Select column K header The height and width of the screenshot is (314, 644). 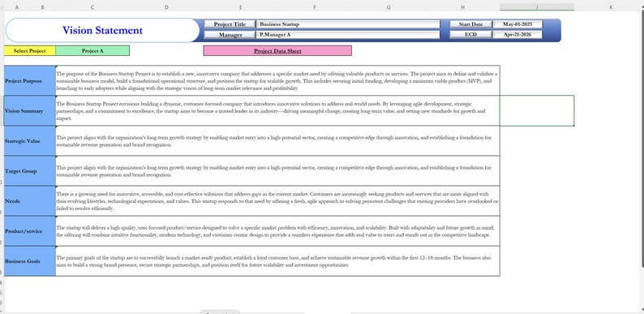611,7
